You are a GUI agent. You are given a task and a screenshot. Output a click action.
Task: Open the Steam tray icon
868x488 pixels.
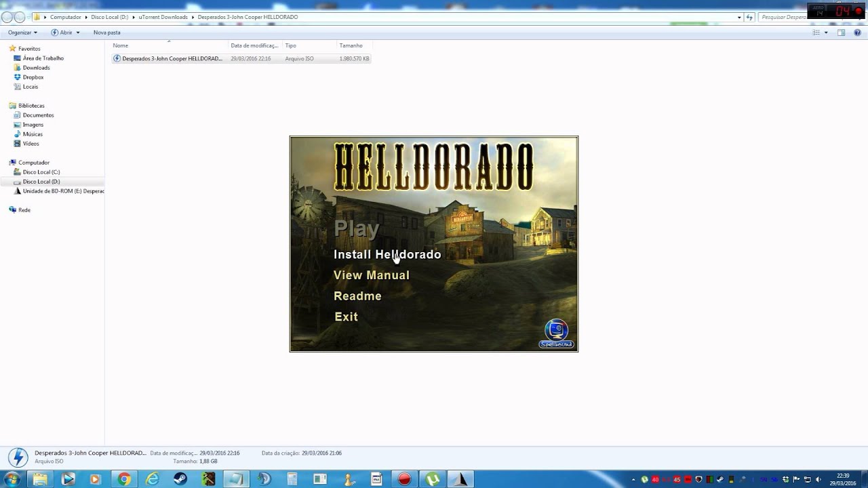click(720, 479)
